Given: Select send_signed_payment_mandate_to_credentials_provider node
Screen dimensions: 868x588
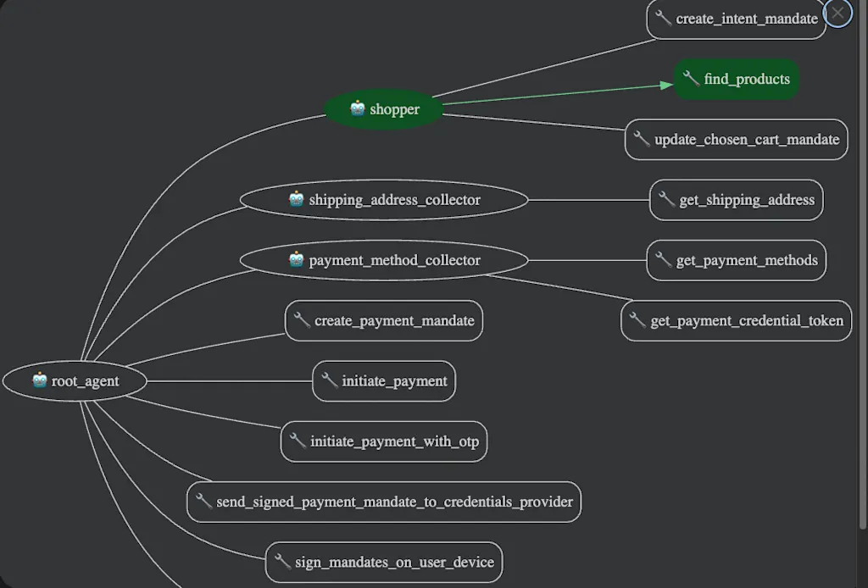Looking at the screenshot, I should pyautogui.click(x=384, y=502).
